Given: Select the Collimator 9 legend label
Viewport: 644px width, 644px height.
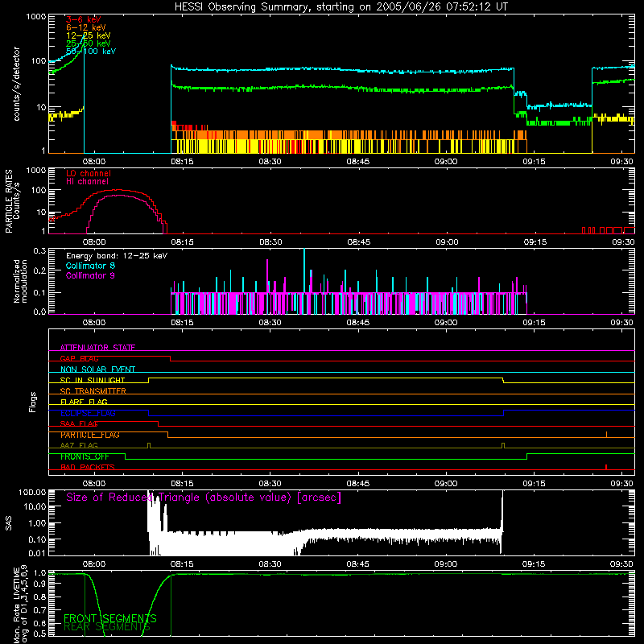Looking at the screenshot, I should tap(90, 275).
